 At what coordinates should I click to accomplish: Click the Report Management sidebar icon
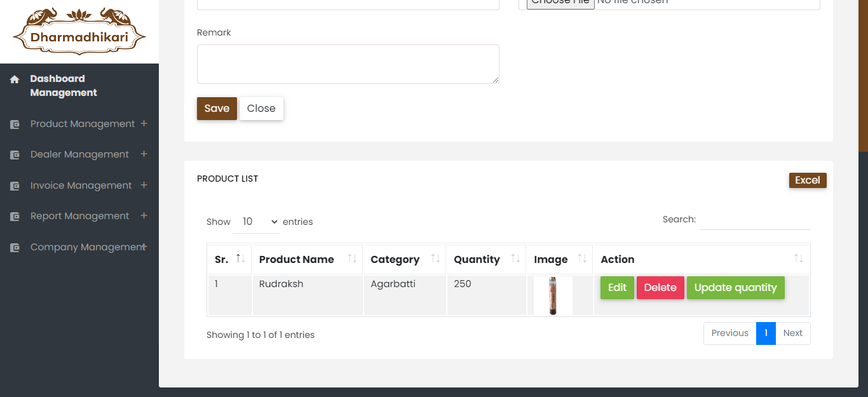point(15,217)
